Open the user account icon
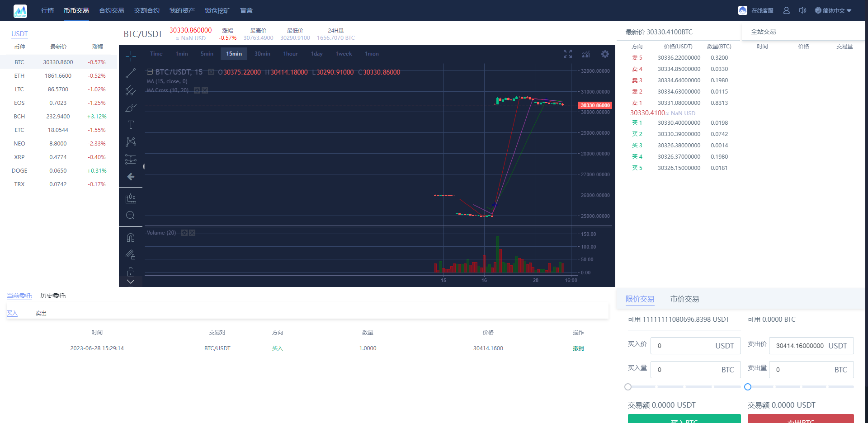The image size is (868, 423). click(x=787, y=10)
